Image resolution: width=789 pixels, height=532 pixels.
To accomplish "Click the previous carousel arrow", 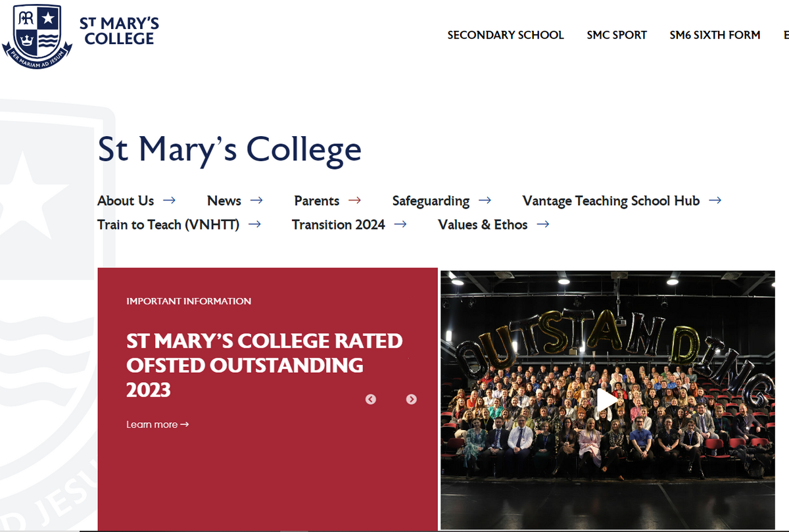I will click(370, 399).
